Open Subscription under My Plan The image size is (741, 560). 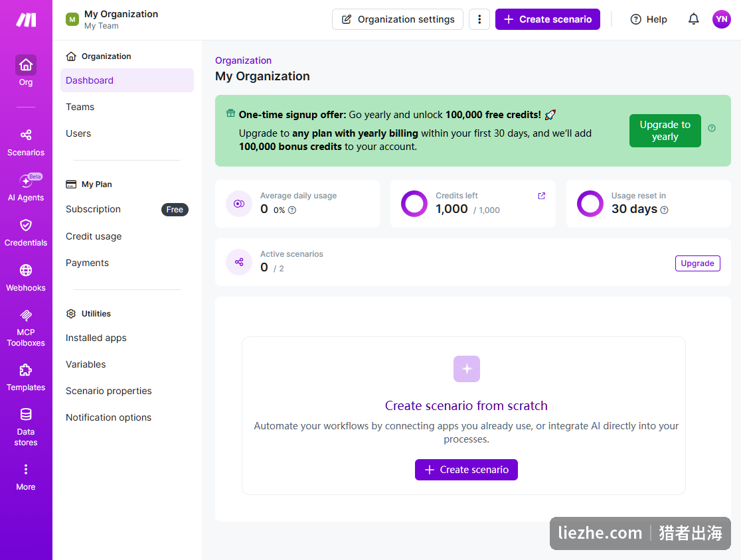(x=93, y=209)
